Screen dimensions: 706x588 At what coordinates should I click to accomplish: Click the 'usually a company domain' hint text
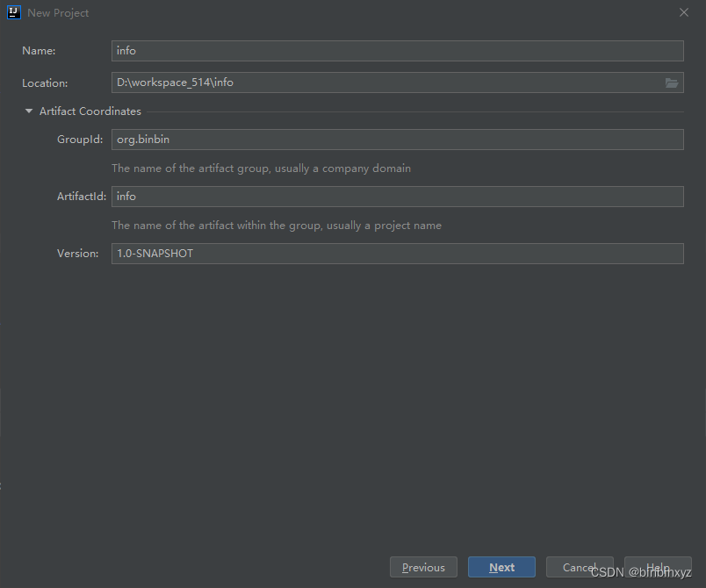(x=261, y=169)
